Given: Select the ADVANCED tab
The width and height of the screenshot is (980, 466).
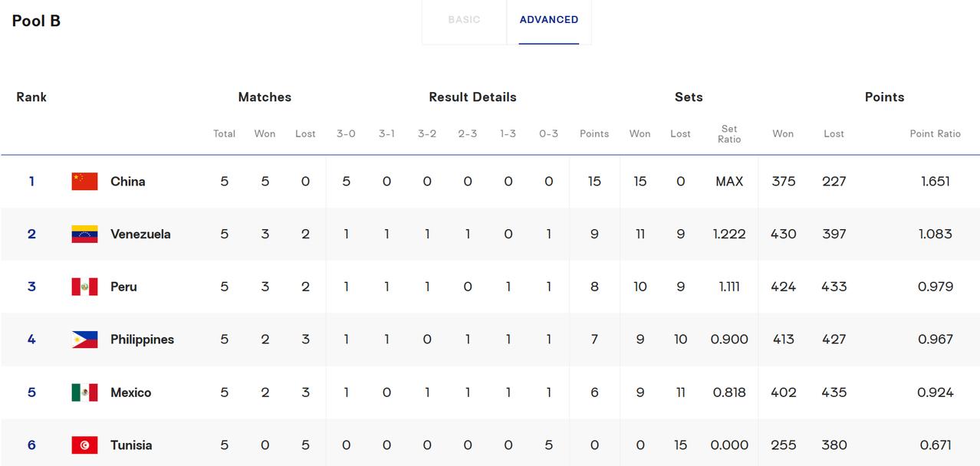Looking at the screenshot, I should pyautogui.click(x=549, y=20).
